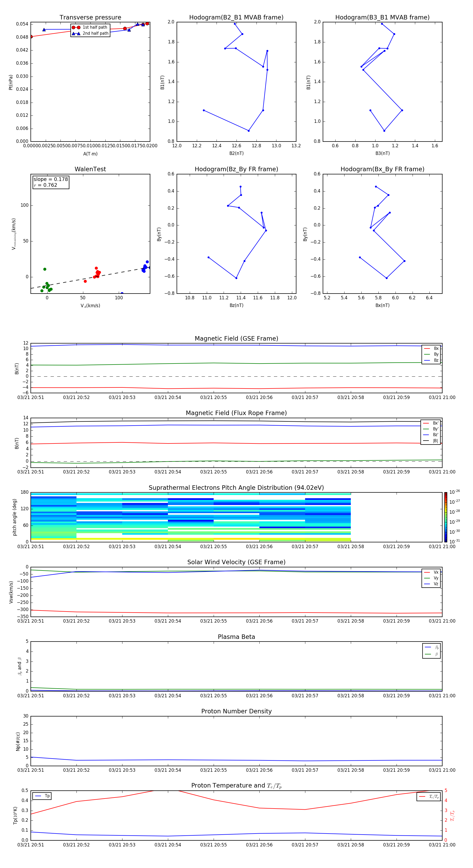Image resolution: width=473 pixels, height=868 pixels.
Task: Click the 'Hodogram(B2_B1 MVAB frame)' title
Action: coord(236,18)
